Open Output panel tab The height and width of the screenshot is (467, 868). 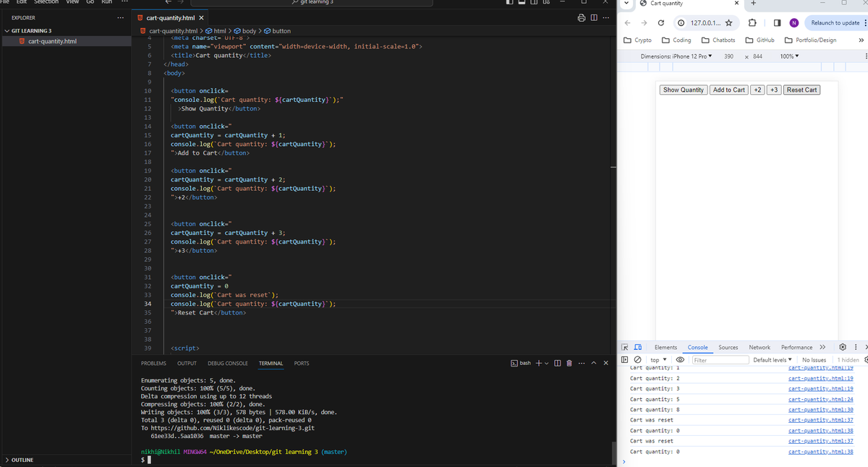187,363
